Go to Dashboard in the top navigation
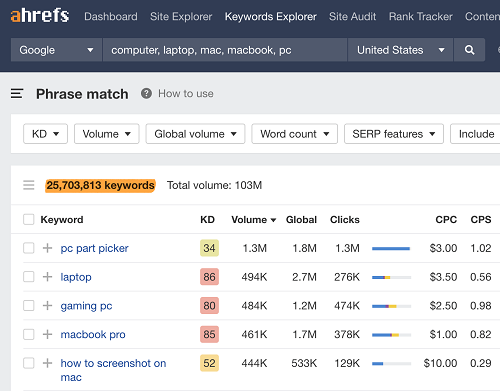The height and width of the screenshot is (391, 500). [x=111, y=16]
